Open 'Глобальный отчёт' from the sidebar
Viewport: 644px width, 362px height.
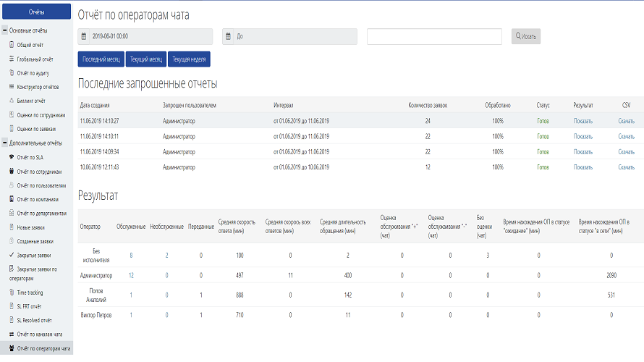[x=37, y=59]
